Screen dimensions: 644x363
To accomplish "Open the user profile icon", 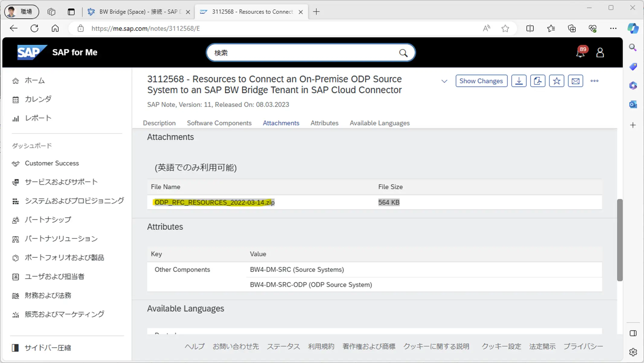I will coord(600,53).
